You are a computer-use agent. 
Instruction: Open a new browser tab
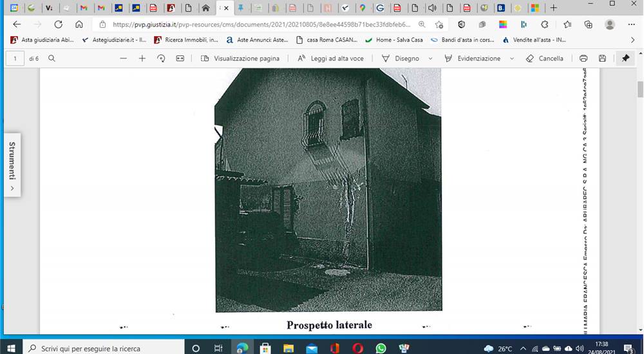click(x=553, y=8)
